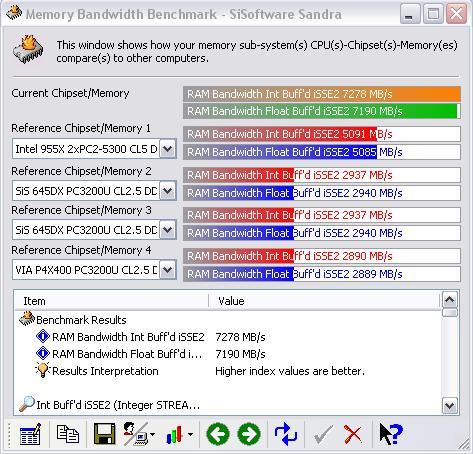Click the green Back arrow button

coord(218,434)
